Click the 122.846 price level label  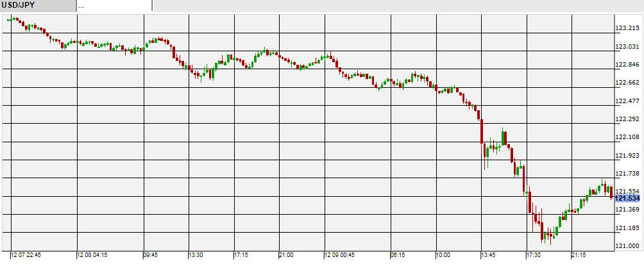628,65
